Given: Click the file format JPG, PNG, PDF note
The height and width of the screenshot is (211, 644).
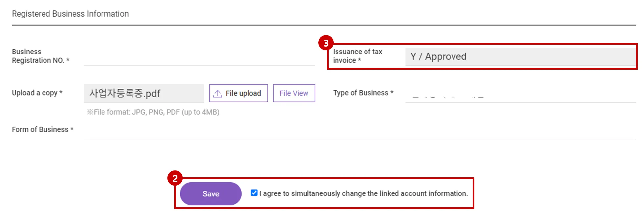Looking at the screenshot, I should [x=153, y=112].
